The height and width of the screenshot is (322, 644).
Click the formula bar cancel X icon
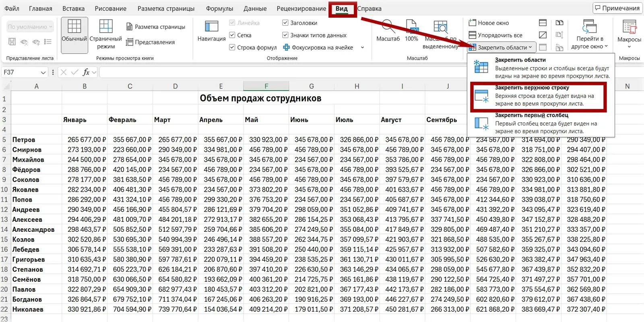64,72
